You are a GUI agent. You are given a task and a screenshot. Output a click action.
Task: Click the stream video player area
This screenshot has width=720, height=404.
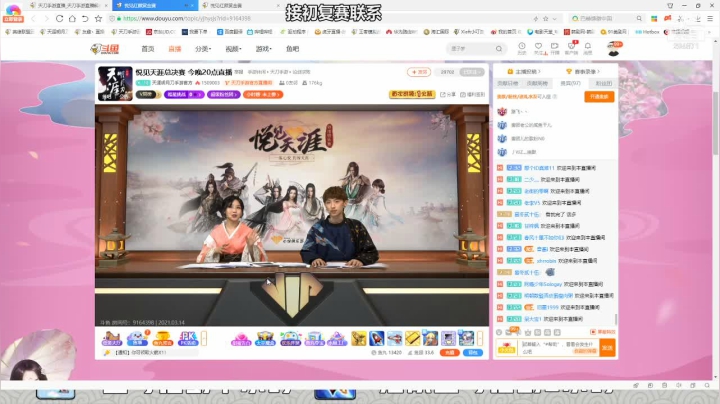click(292, 215)
